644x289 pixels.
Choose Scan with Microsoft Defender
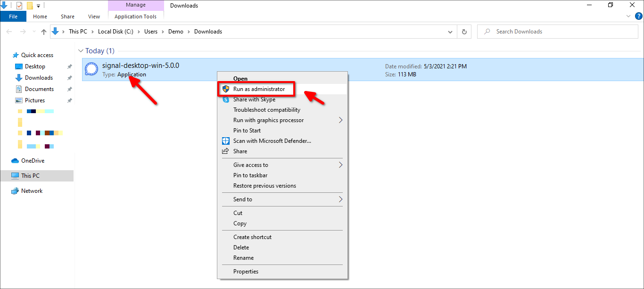[282, 141]
